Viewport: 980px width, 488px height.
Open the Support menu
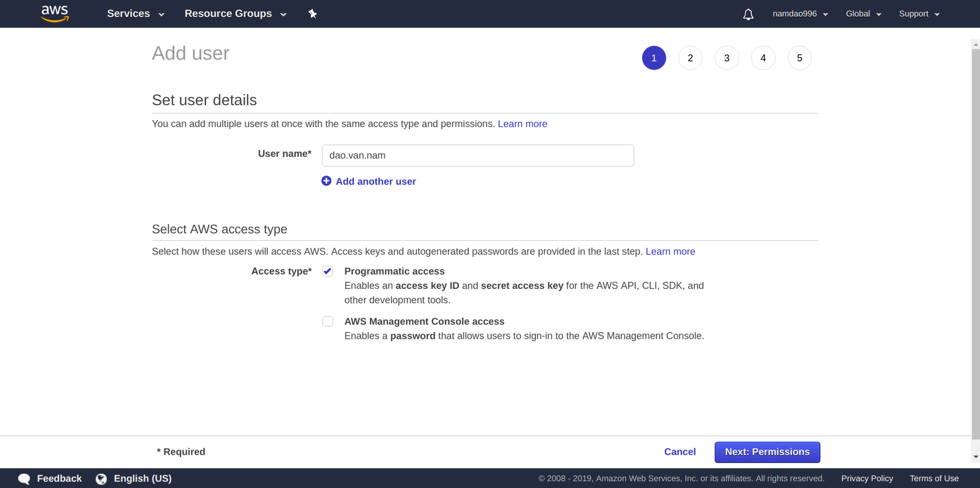tap(919, 14)
